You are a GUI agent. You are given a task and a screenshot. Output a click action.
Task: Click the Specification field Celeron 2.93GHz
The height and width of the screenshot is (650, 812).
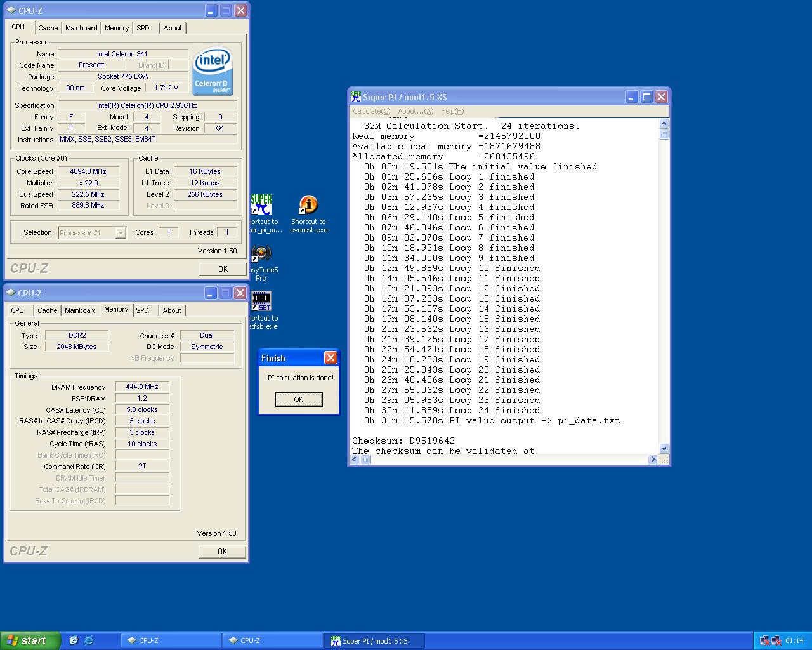tap(147, 105)
